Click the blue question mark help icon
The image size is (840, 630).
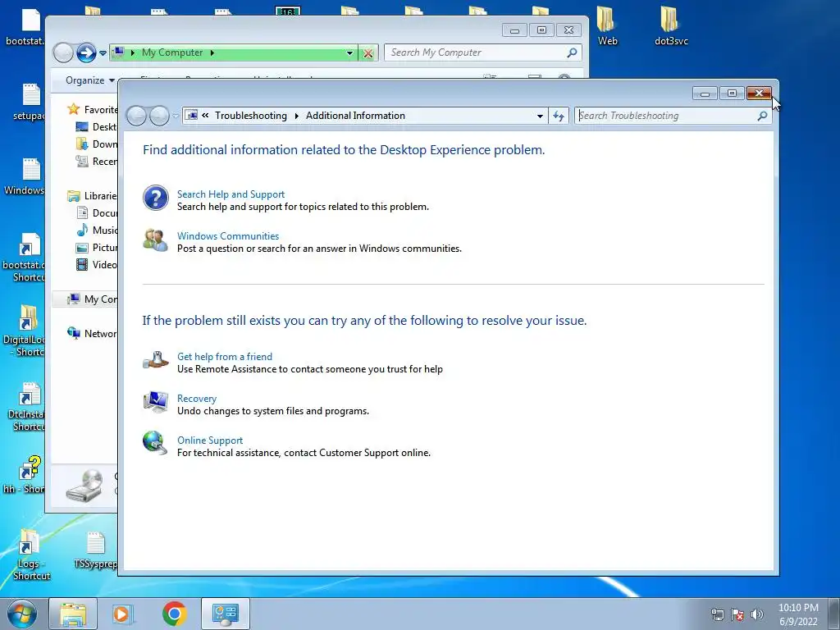(155, 198)
